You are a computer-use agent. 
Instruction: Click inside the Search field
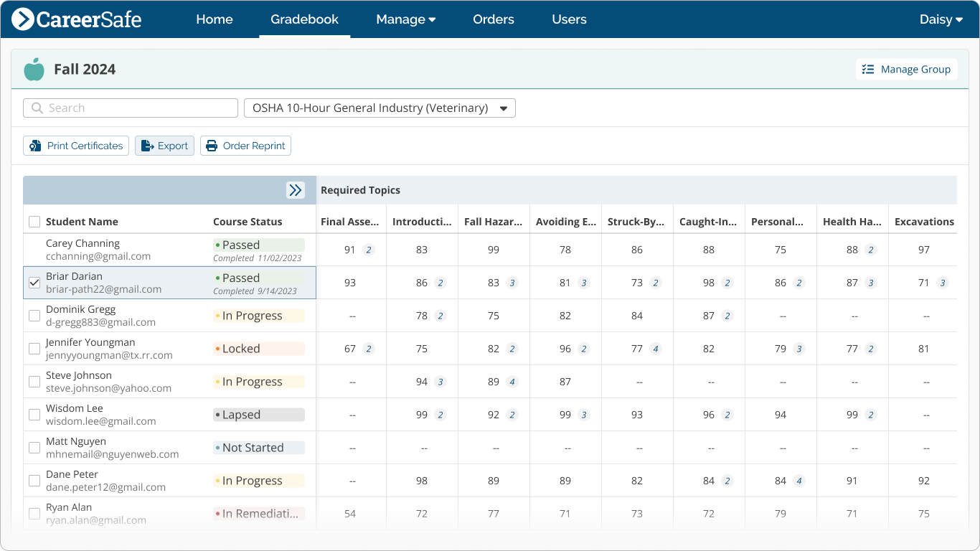point(129,108)
